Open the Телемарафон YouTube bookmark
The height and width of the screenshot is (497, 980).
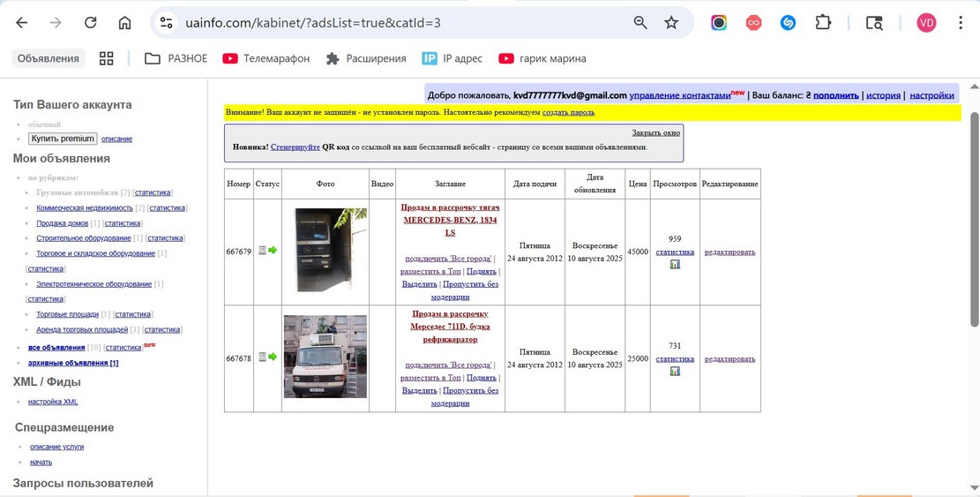[x=266, y=59]
